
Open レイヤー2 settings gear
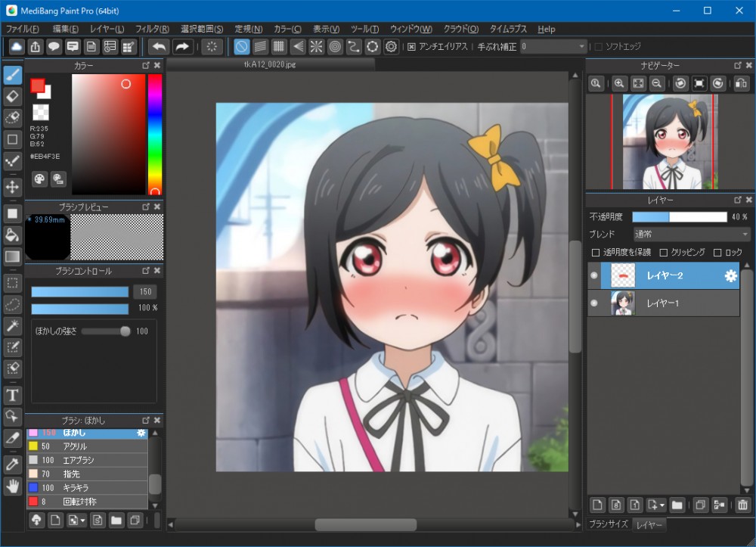(731, 275)
